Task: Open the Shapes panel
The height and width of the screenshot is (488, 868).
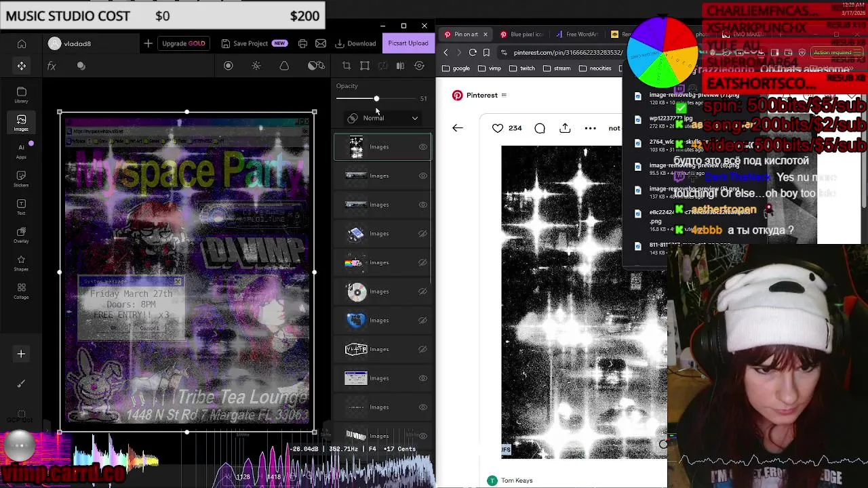Action: (x=22, y=263)
